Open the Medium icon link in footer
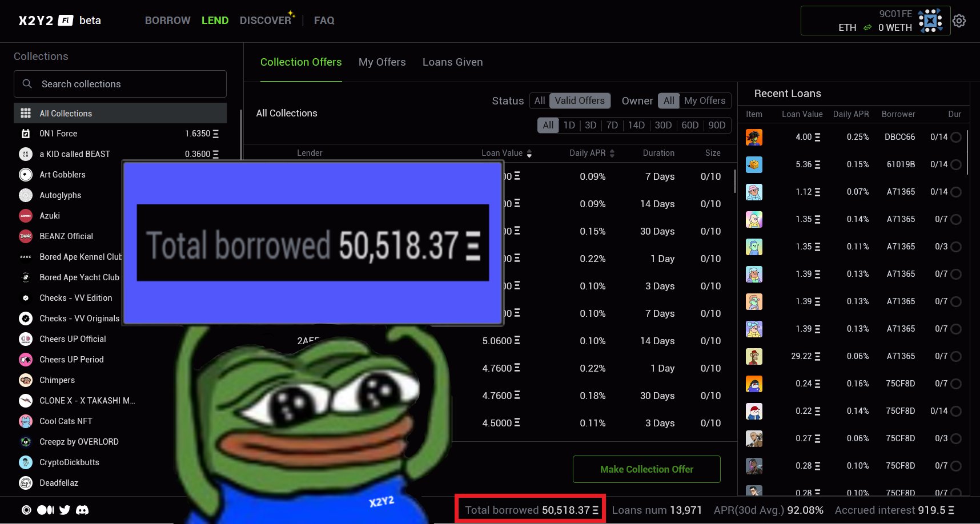The height and width of the screenshot is (524, 980). (x=46, y=510)
